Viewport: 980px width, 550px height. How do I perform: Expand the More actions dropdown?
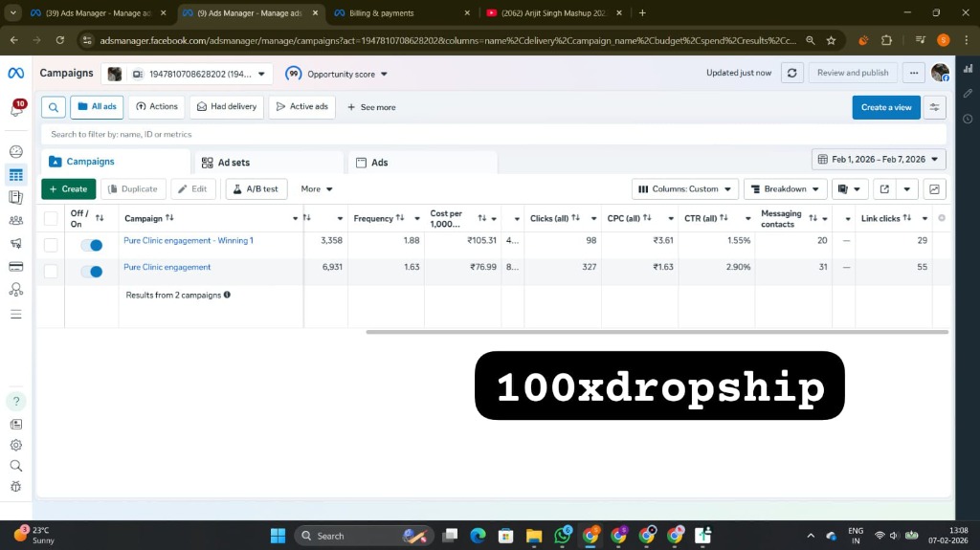tap(316, 189)
